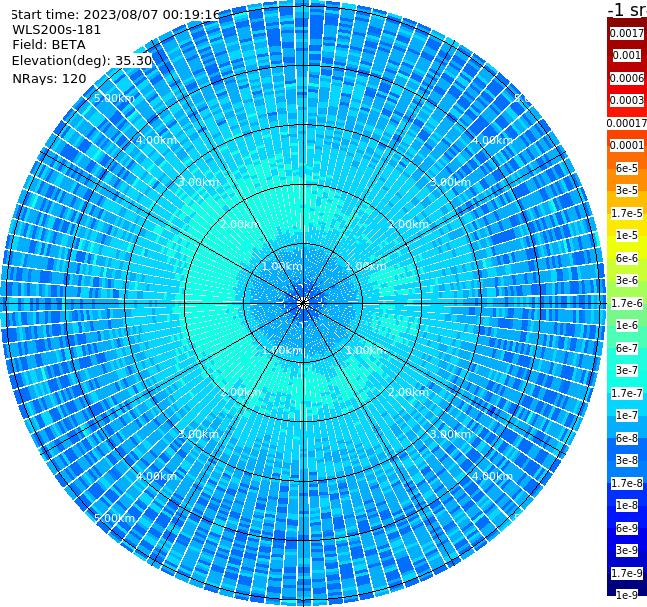
Task: Choose the 3e-5 colorbar tick
Action: (627, 190)
